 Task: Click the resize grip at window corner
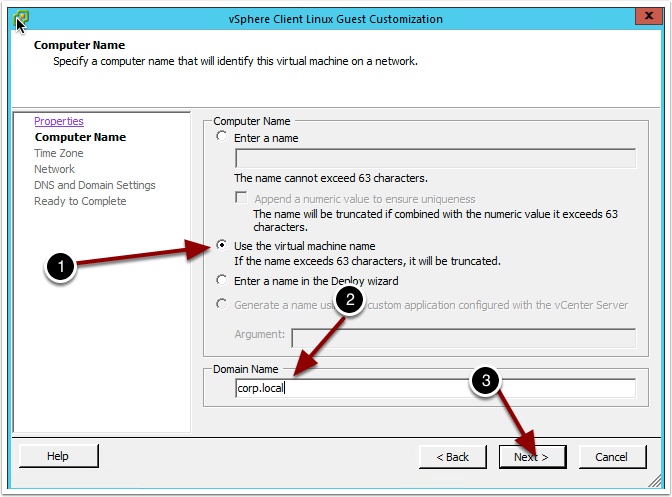(654, 481)
